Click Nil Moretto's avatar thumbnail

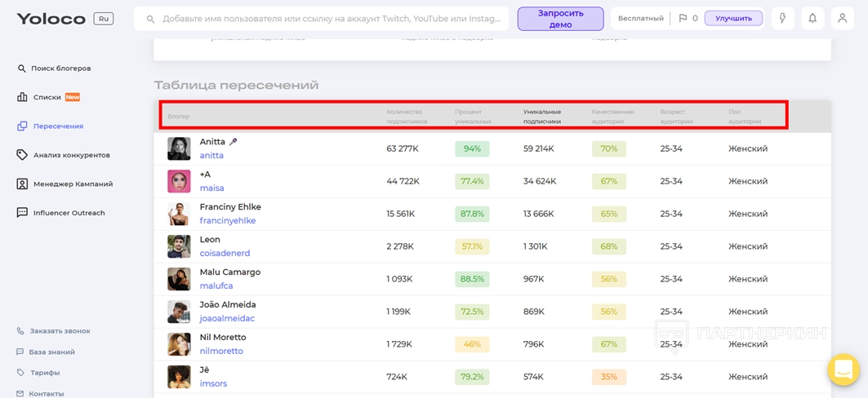[179, 344]
